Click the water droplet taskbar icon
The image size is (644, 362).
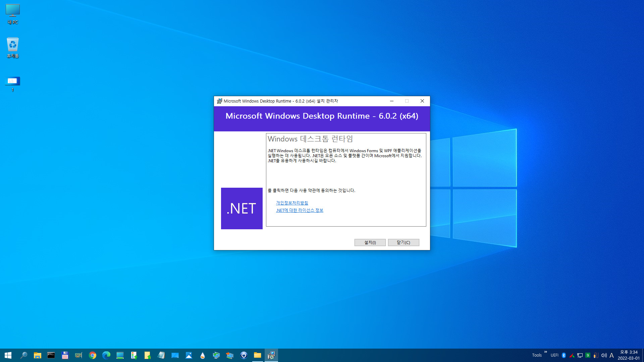coord(203,355)
